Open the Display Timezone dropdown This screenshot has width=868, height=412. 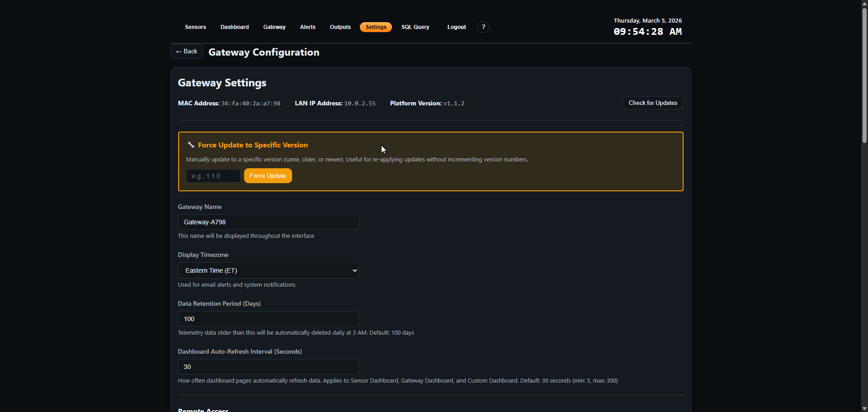[x=268, y=270]
